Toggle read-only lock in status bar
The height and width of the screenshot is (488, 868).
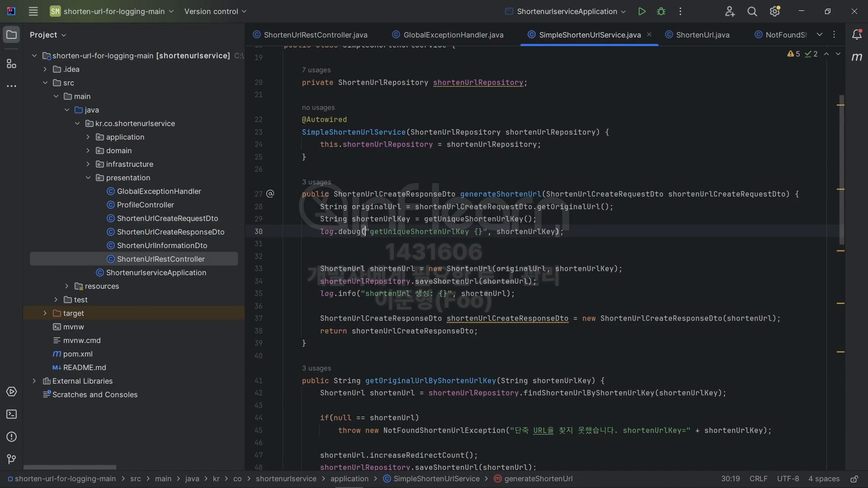[x=854, y=479]
